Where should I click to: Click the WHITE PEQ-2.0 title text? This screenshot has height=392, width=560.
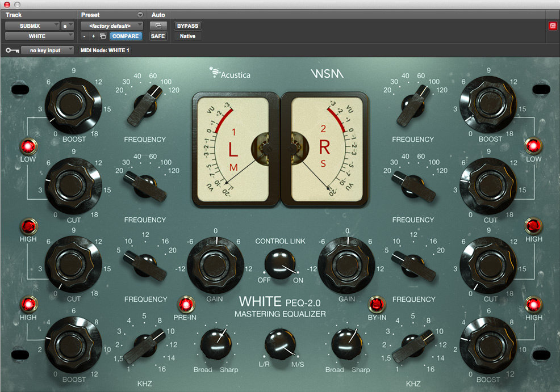(280, 302)
